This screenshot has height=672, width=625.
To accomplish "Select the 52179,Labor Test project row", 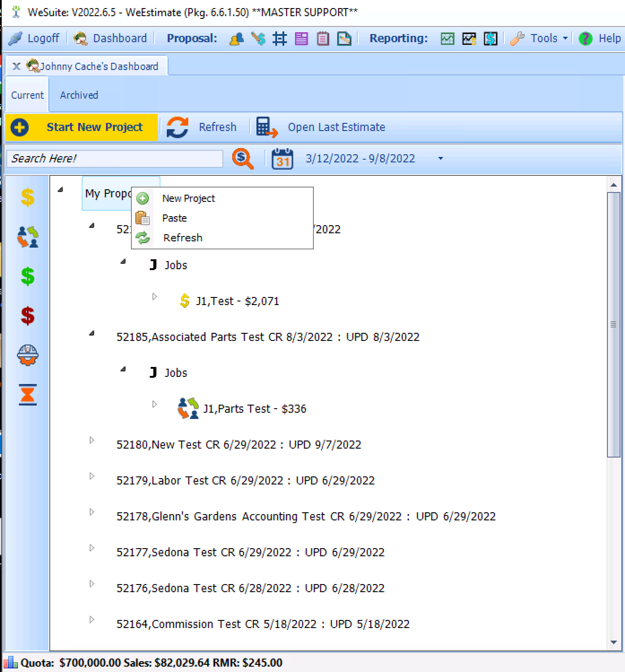I will 246,480.
